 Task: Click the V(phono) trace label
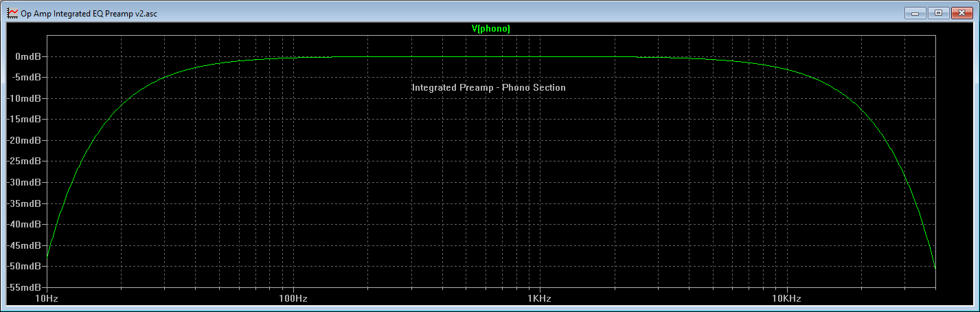[x=490, y=29]
